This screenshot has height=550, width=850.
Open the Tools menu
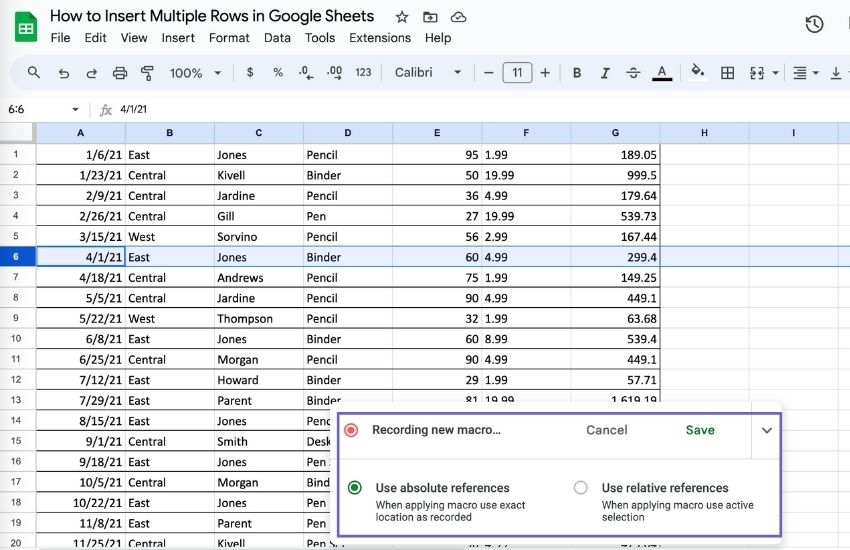(320, 38)
